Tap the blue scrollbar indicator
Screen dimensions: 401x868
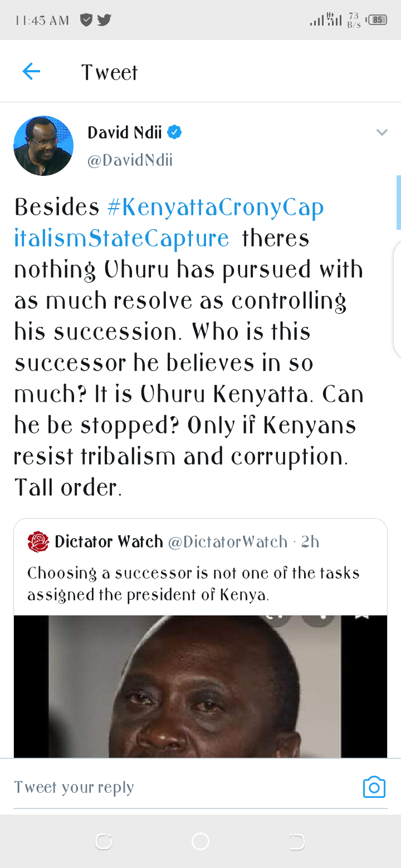398,202
